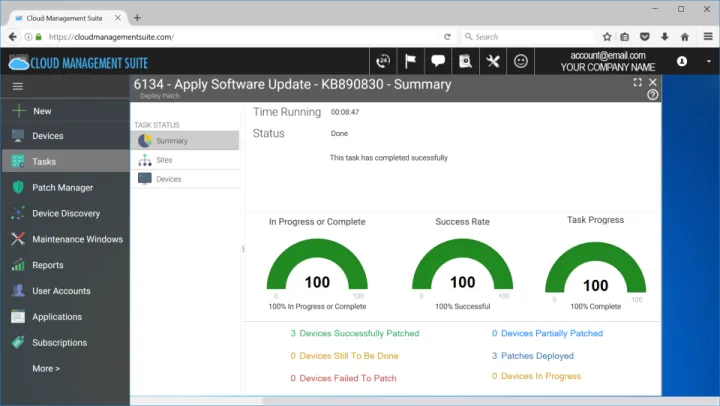
Task: Click the 24-hour clock icon in header
Action: [x=383, y=61]
